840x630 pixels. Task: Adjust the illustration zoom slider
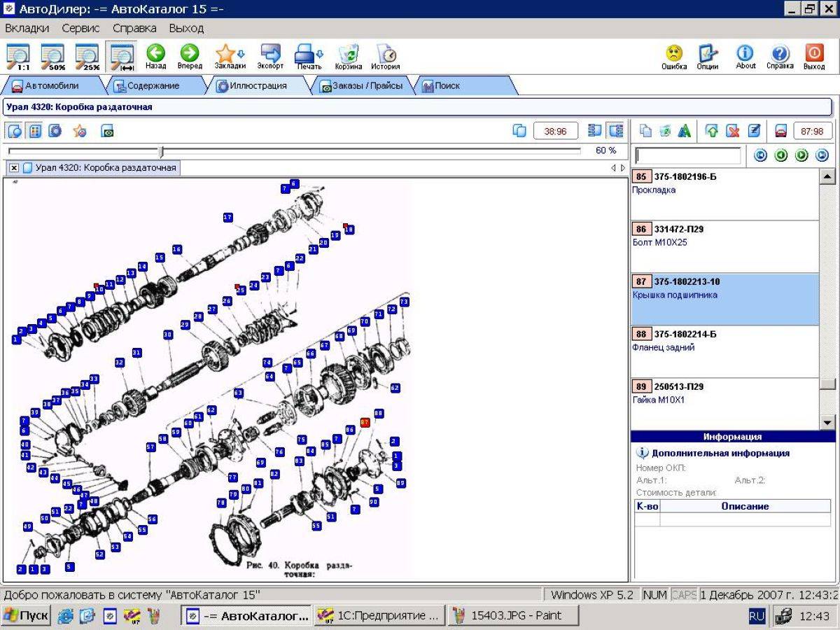[162, 151]
